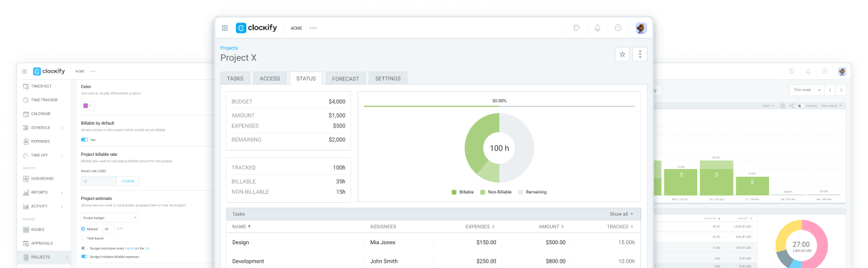The image size is (868, 268).
Task: Toggle Budget includes billable expenses switch
Action: (84, 256)
